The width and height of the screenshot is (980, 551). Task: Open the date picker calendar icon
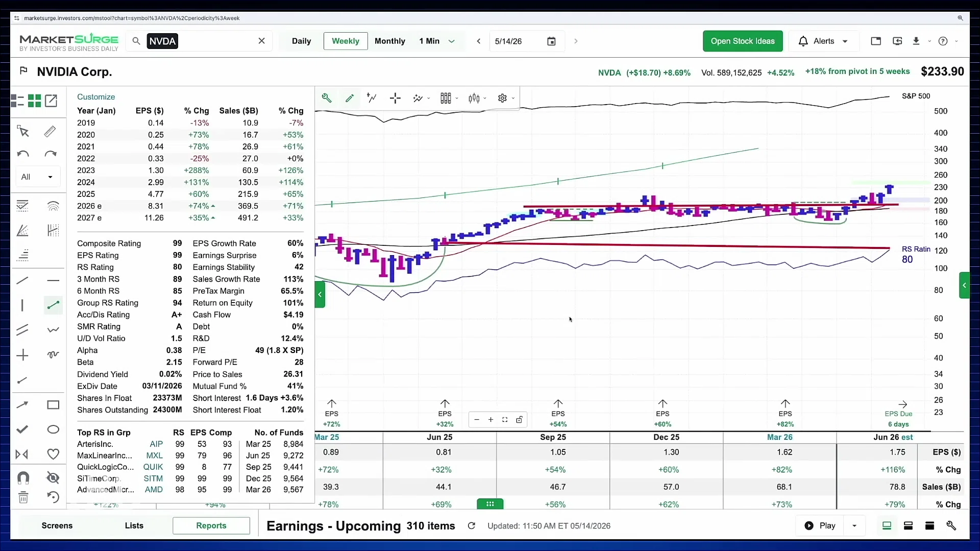[551, 41]
